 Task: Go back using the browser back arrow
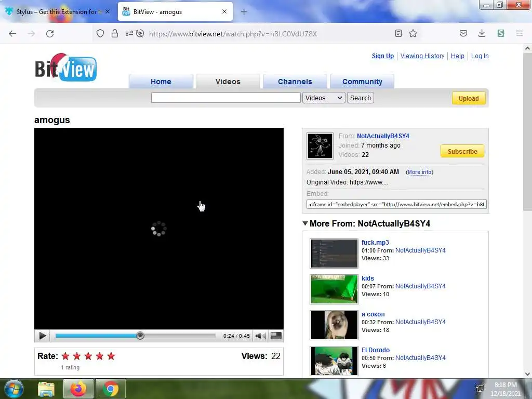12,34
